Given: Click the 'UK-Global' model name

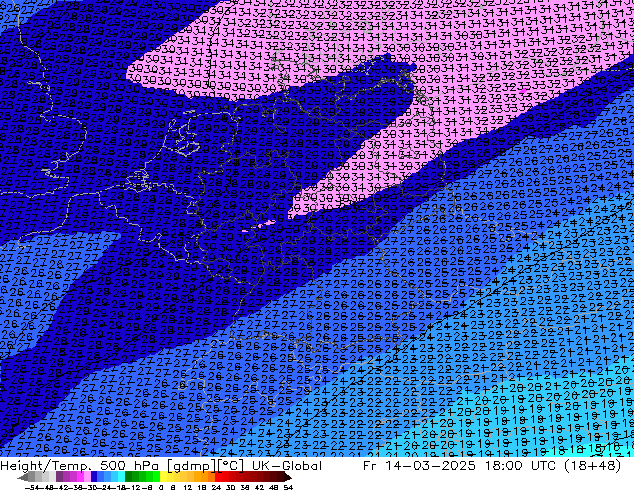Looking at the screenshot, I should coord(287,466).
